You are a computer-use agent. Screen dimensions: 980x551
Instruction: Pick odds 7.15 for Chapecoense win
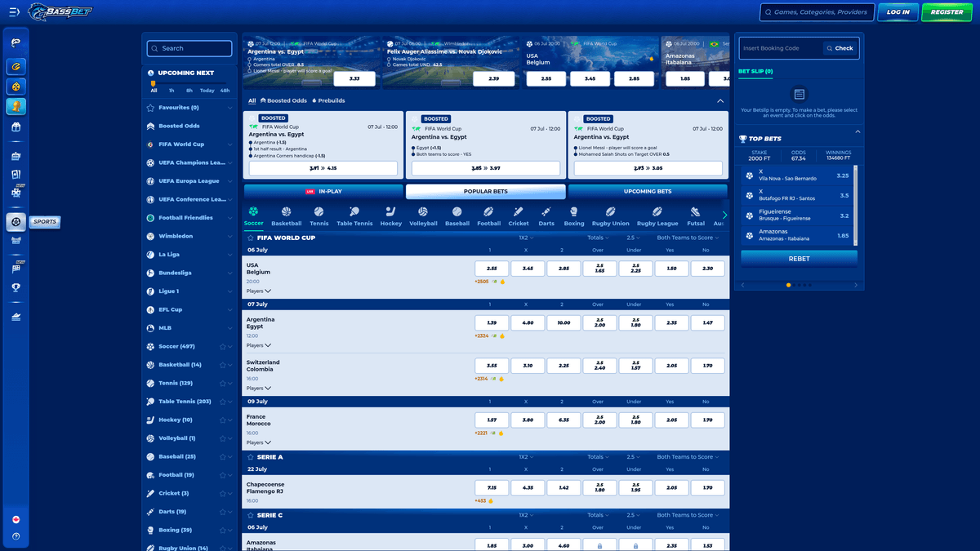point(492,487)
